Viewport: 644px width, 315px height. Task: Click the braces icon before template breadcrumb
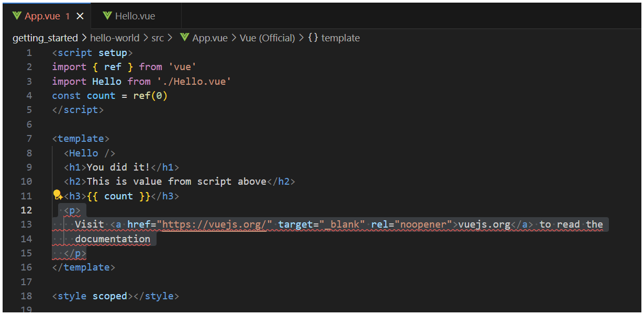coord(313,38)
